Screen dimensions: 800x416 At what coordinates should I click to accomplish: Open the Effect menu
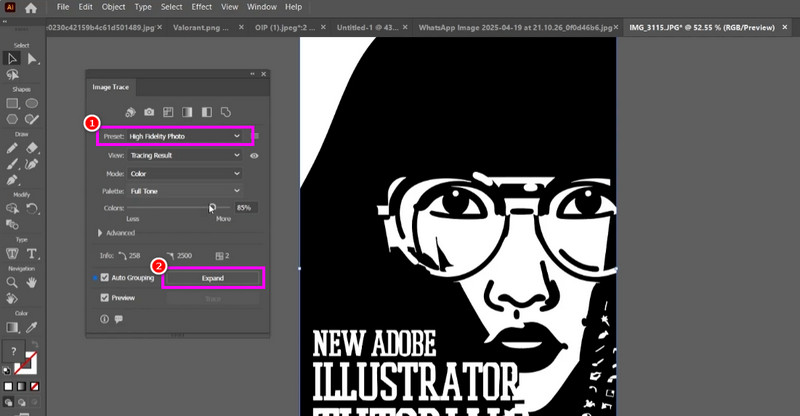pos(202,7)
